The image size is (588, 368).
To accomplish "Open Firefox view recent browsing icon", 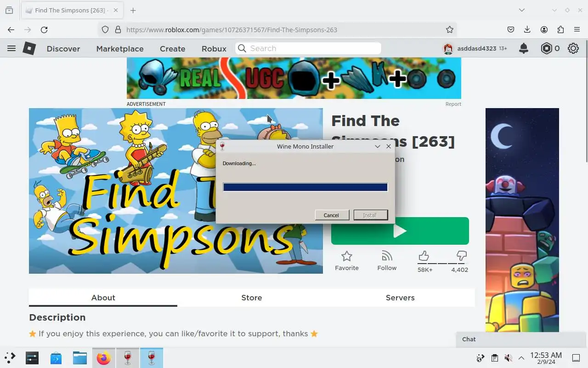I will point(9,10).
